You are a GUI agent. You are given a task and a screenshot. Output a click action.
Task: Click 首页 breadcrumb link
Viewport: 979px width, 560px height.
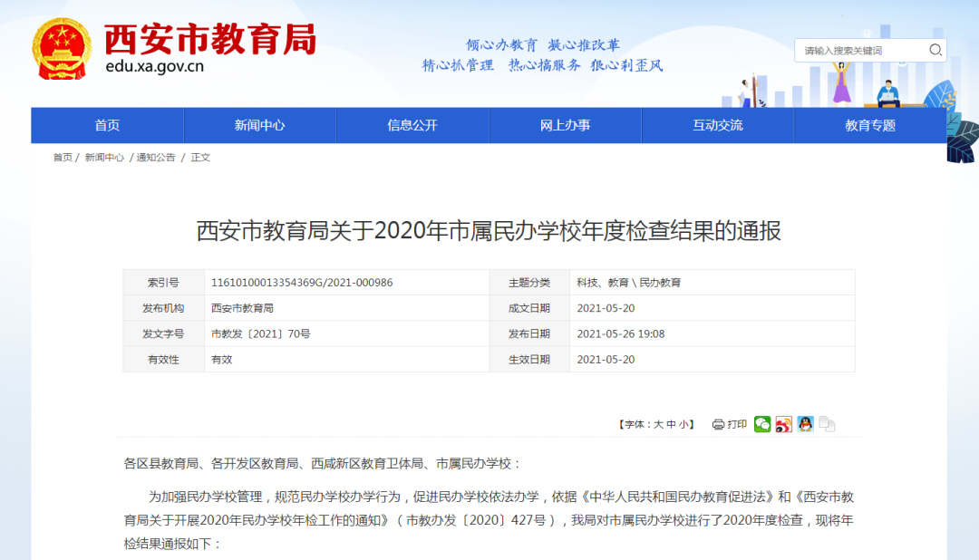pyautogui.click(x=63, y=158)
